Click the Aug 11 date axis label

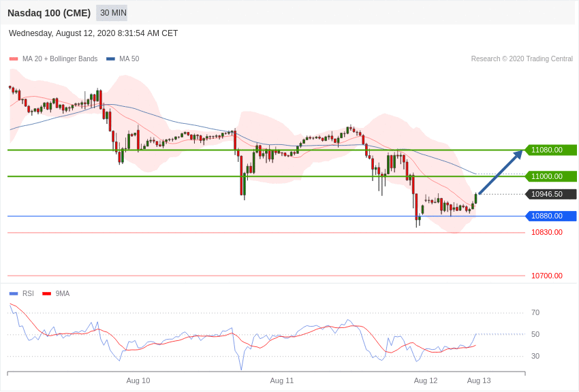[x=282, y=380]
